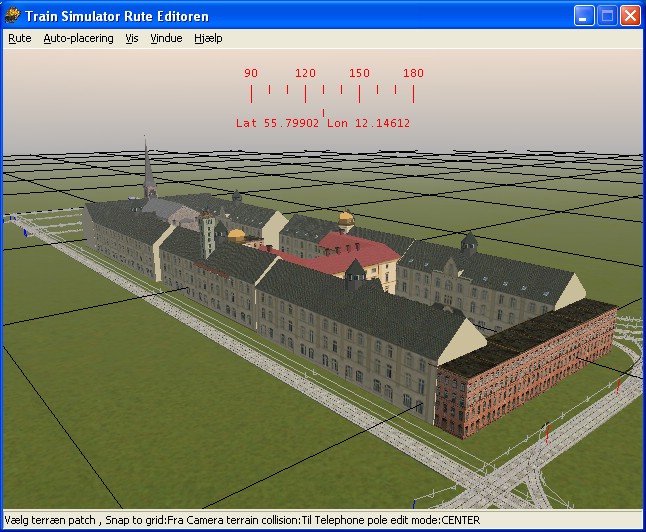
Task: Close the Train Simulator Rute Editoren window
Action: click(630, 16)
